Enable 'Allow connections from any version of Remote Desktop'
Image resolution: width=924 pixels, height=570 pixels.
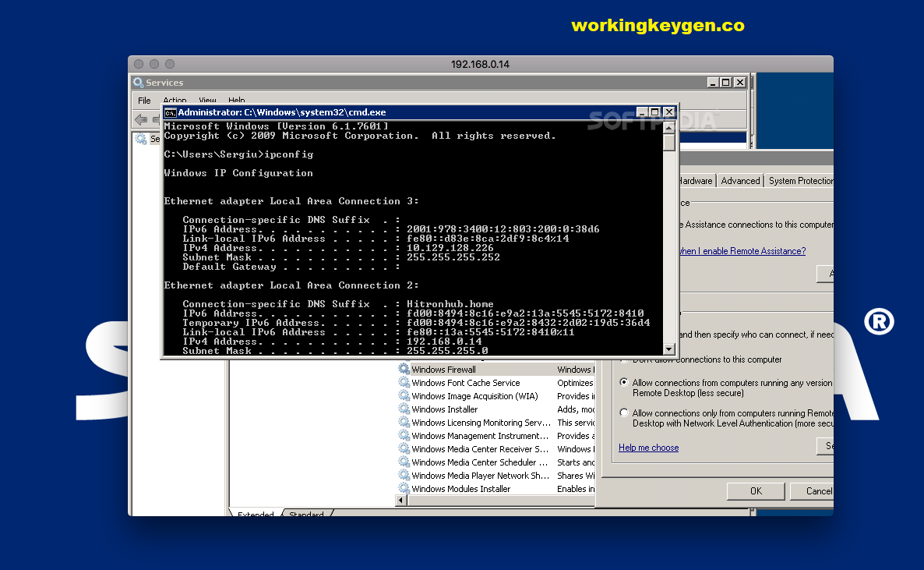pos(623,382)
